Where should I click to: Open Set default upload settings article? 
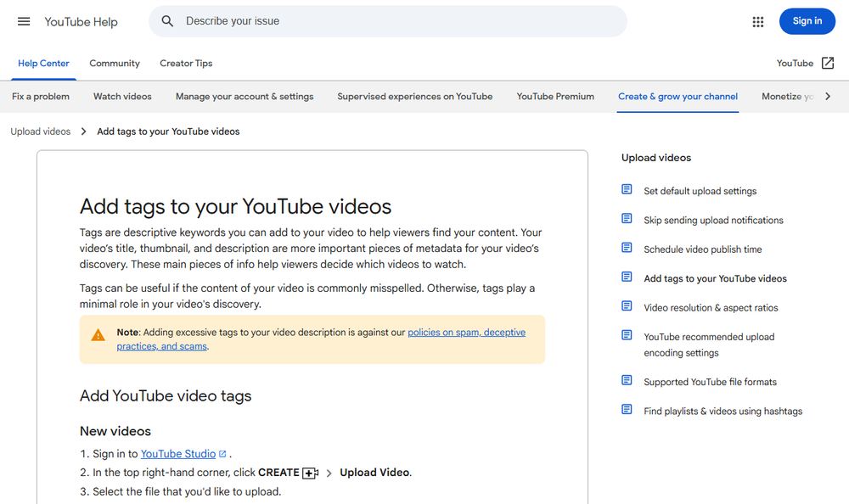coord(700,191)
